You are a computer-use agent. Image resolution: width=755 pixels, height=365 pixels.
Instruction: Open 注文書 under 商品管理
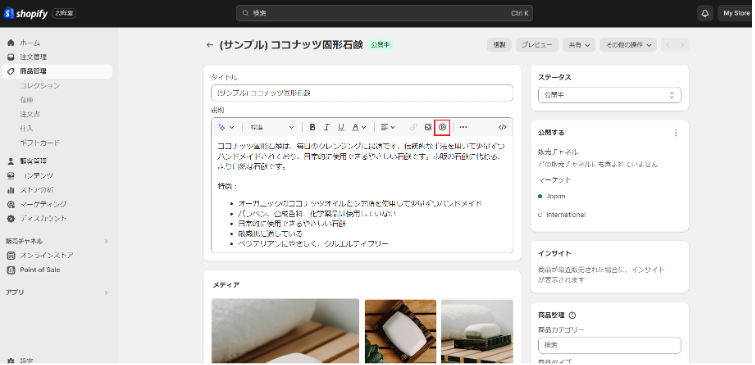(30, 114)
